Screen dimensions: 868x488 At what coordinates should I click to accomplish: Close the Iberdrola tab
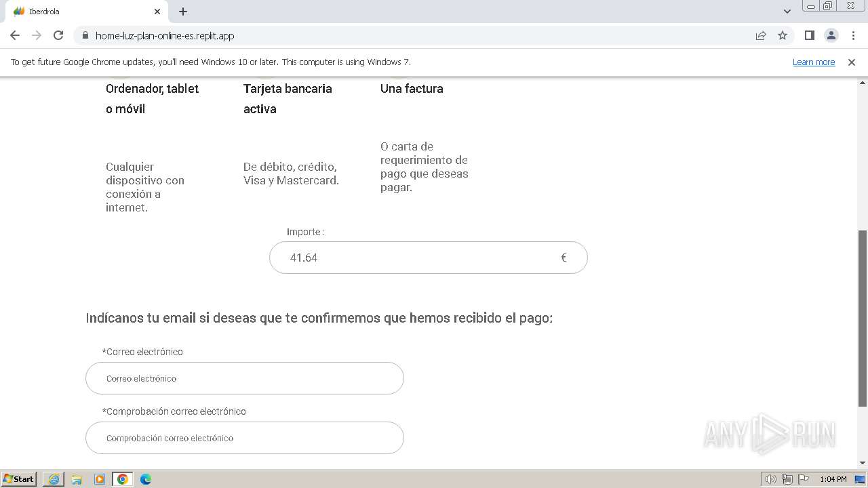click(x=157, y=12)
